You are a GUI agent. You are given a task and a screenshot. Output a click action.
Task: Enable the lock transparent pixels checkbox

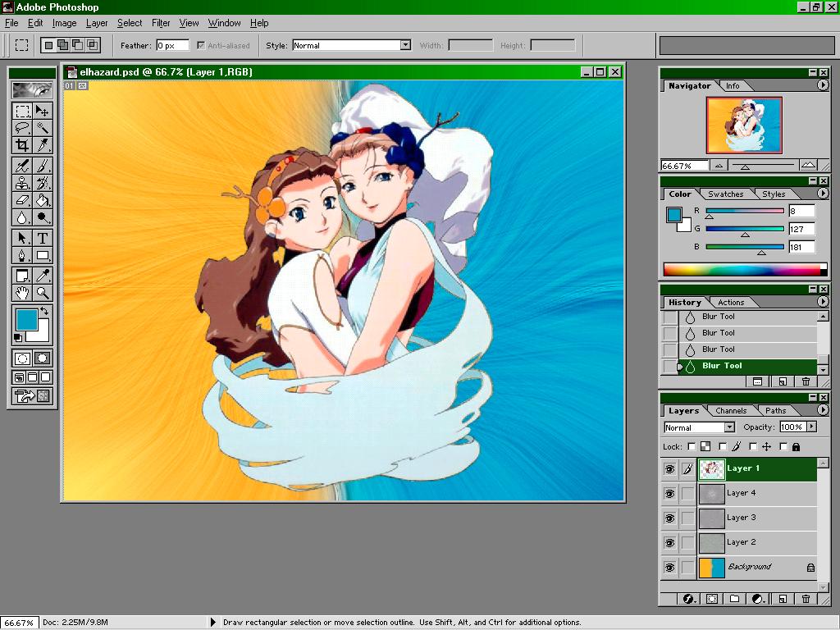point(692,447)
